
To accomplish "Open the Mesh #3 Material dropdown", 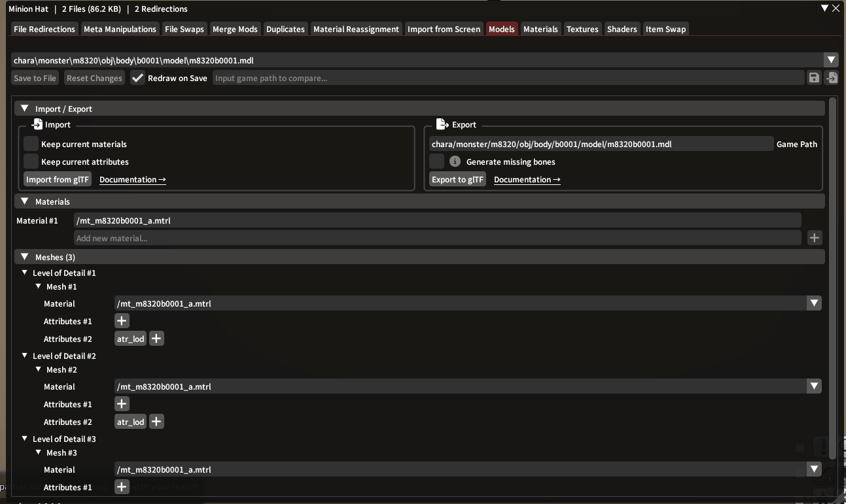I will (814, 469).
